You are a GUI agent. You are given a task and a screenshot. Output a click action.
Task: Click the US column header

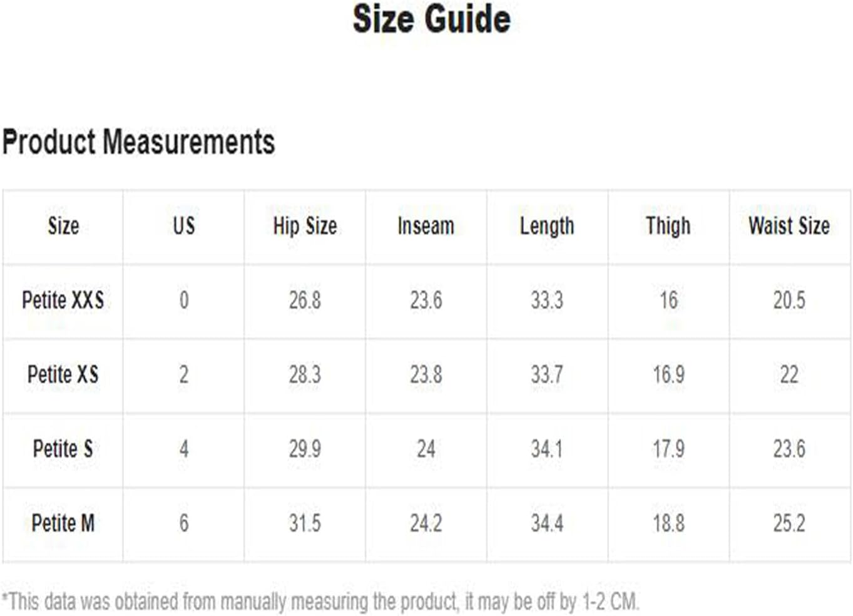coord(184,226)
